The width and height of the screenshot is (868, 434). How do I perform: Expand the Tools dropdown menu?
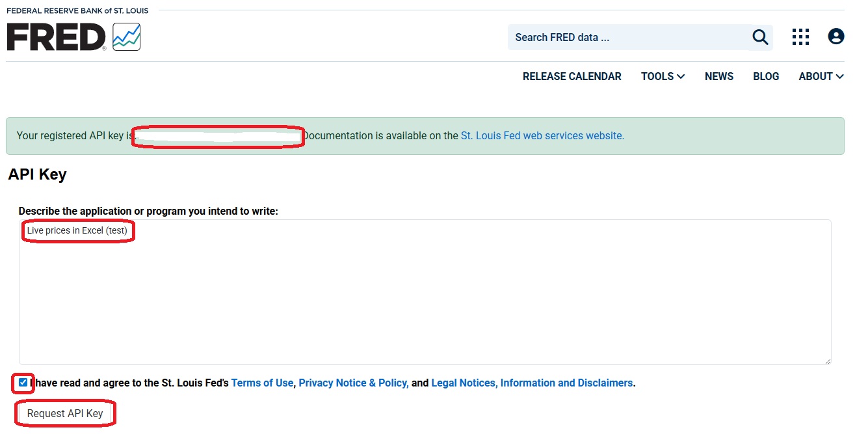click(663, 76)
